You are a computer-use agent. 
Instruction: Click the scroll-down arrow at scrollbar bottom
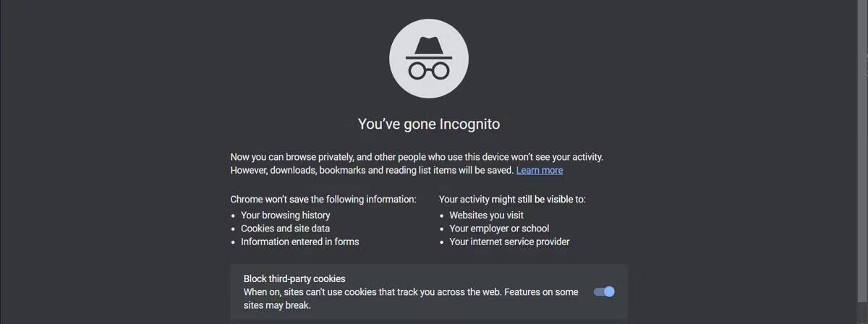click(x=861, y=318)
